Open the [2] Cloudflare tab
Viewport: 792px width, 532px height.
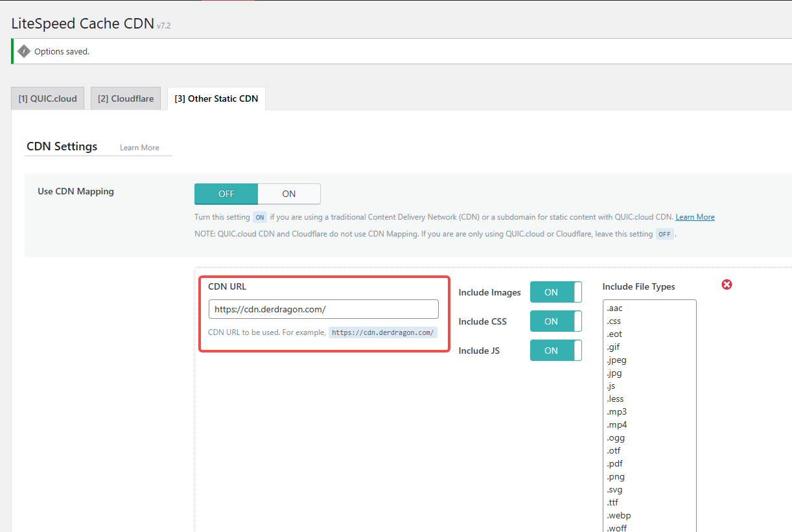point(126,98)
